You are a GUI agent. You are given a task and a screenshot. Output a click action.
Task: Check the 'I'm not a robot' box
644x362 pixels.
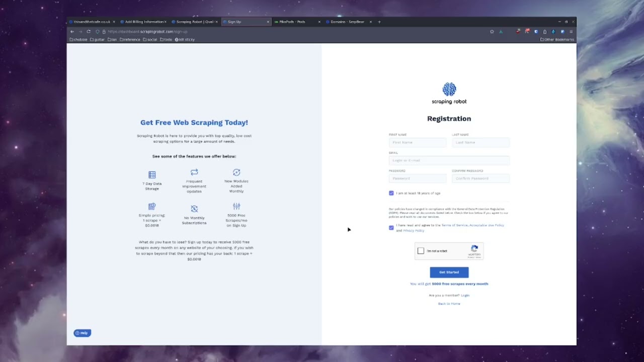421,251
